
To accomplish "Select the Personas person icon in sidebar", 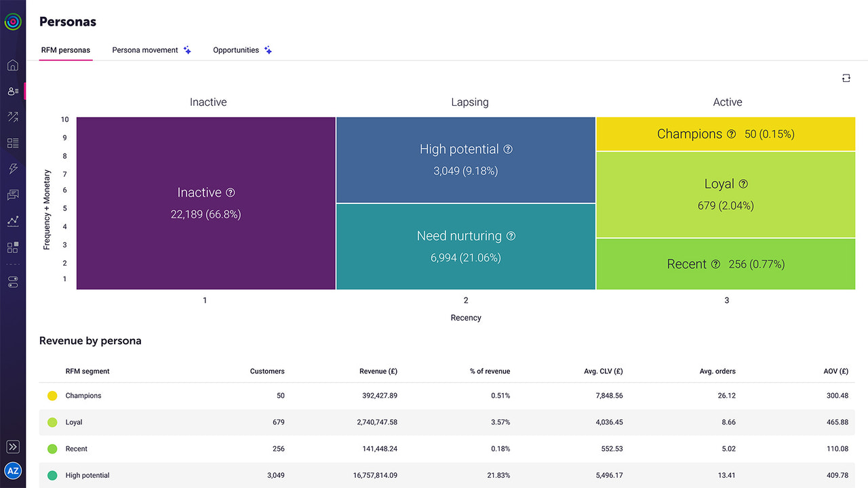I will (x=13, y=90).
